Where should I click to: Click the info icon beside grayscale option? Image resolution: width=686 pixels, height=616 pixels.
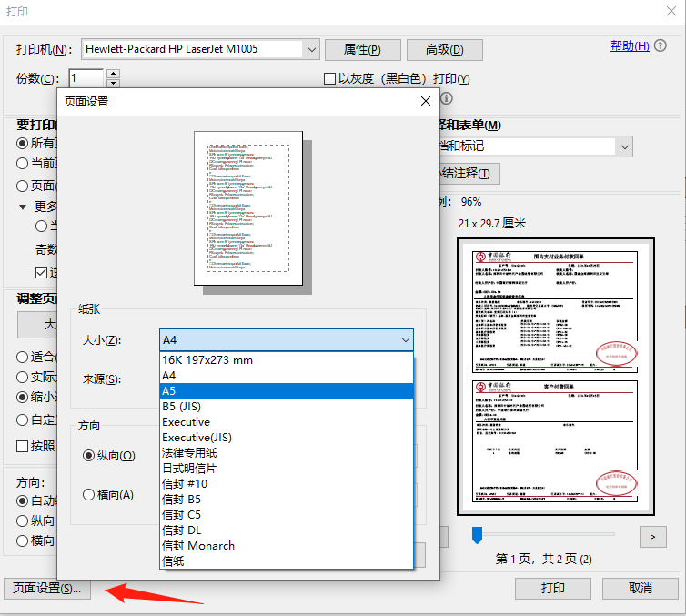tap(446, 98)
